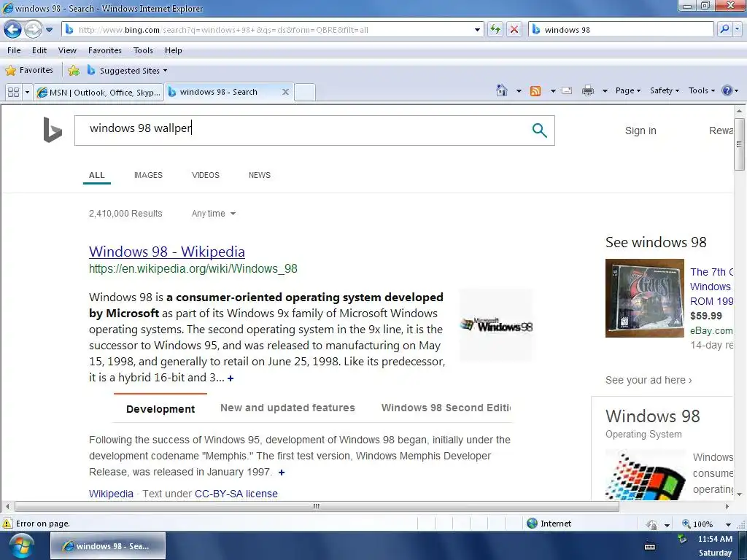Expand the Home button dropdown arrow
The width and height of the screenshot is (747, 560).
(519, 90)
